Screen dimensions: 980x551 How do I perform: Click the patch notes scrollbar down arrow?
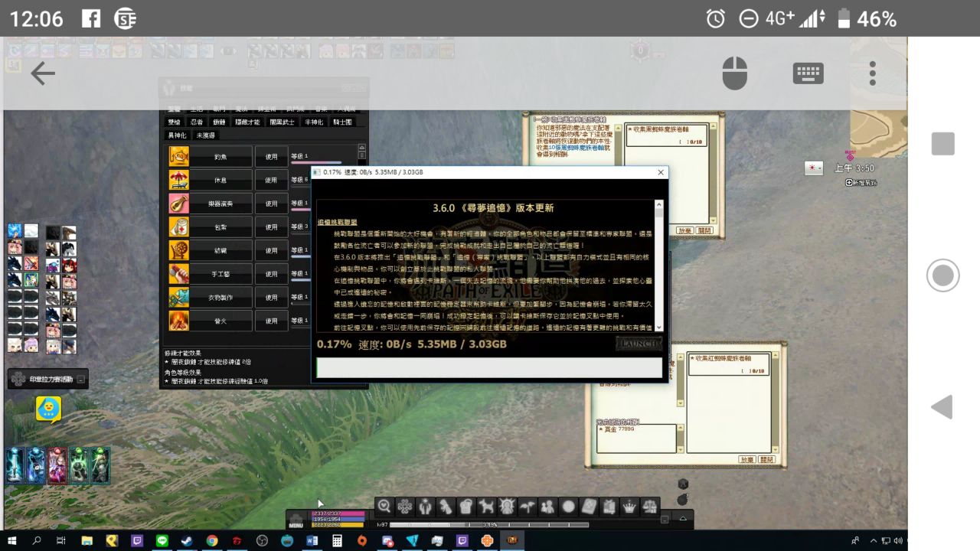point(658,327)
